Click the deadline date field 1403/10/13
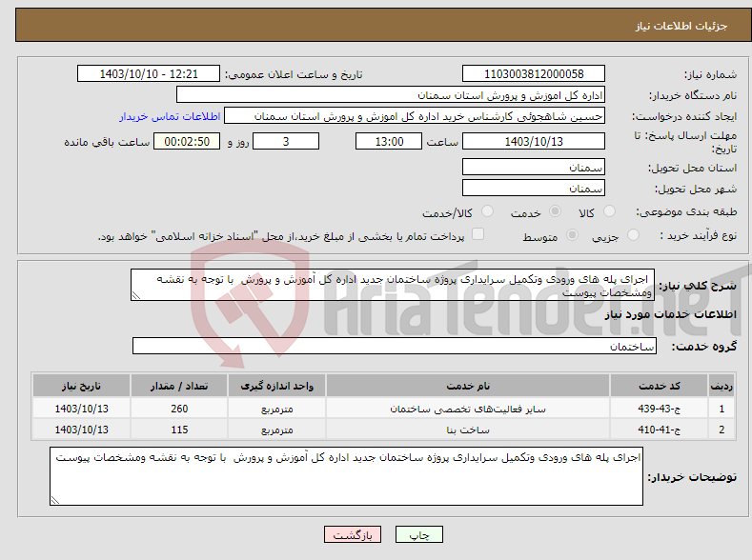The height and width of the screenshot is (560, 752). 534,141
